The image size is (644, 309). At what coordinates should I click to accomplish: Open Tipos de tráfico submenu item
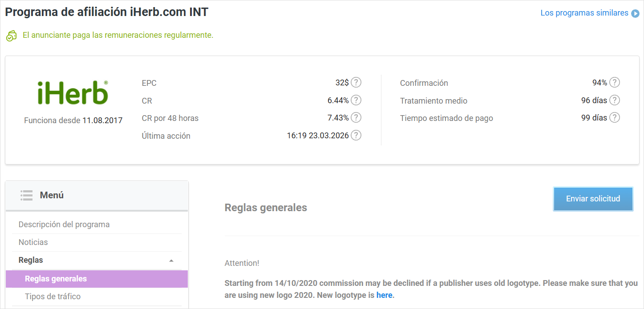pos(53,297)
